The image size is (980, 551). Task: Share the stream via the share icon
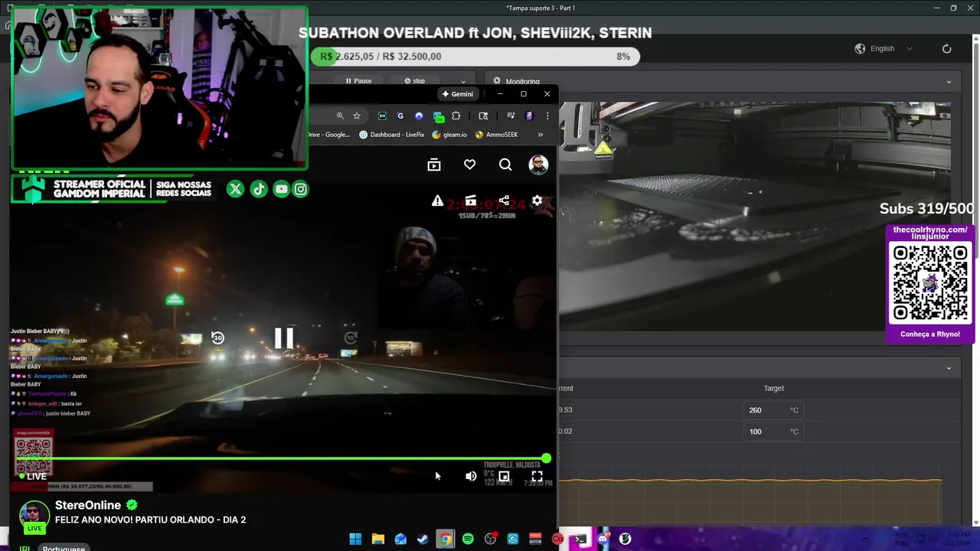pyautogui.click(x=504, y=201)
